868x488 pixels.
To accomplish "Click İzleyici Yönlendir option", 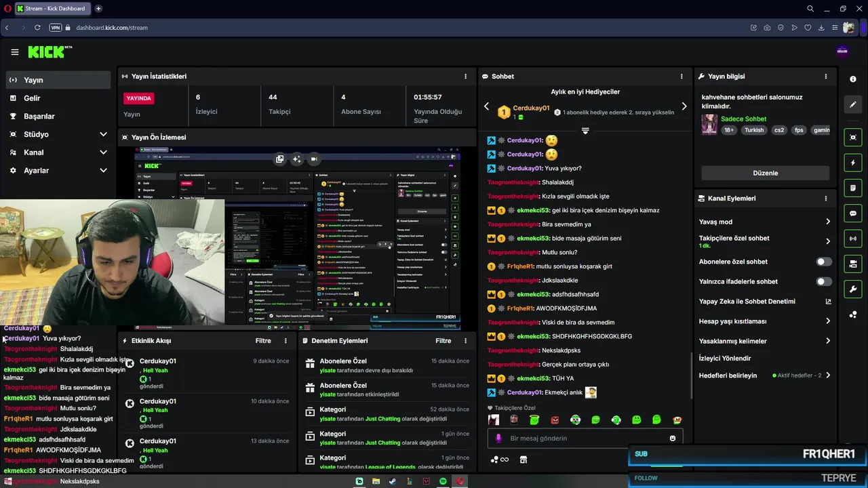I will point(725,358).
